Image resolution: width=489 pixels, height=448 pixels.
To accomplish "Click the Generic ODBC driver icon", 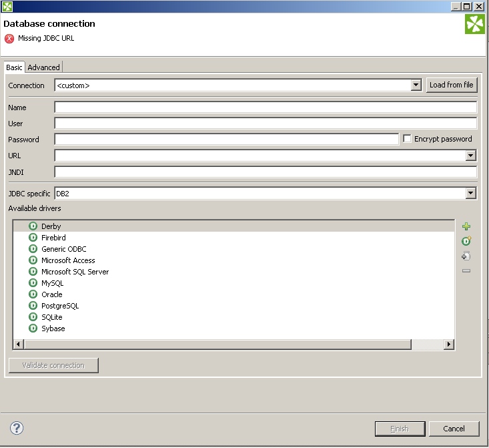I will [x=33, y=249].
